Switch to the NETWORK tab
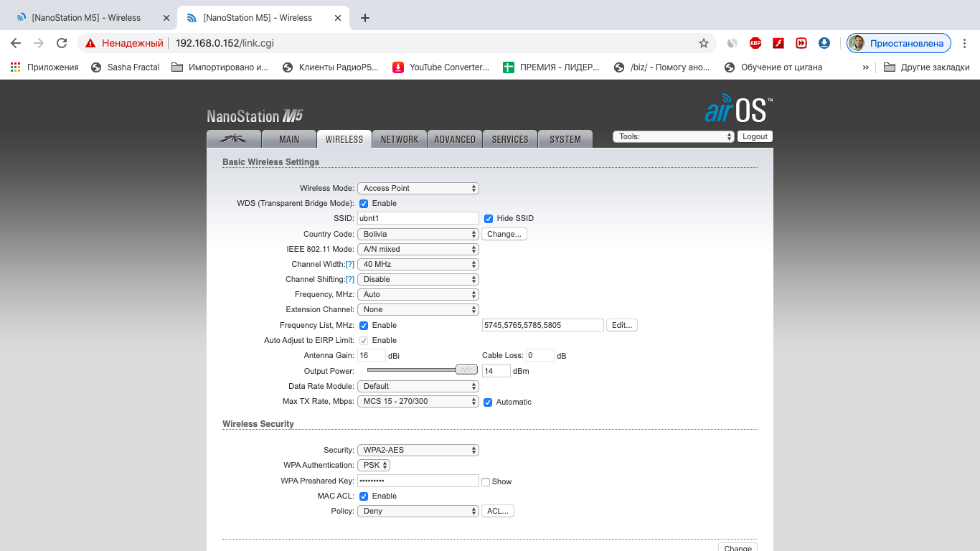Viewport: 980px width, 551px height. (400, 139)
